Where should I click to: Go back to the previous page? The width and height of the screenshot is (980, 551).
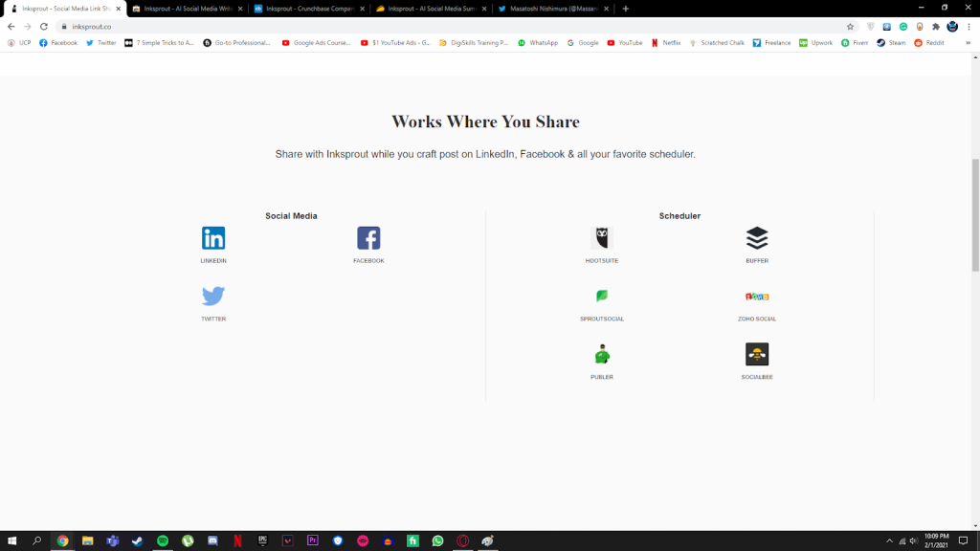coord(11,27)
